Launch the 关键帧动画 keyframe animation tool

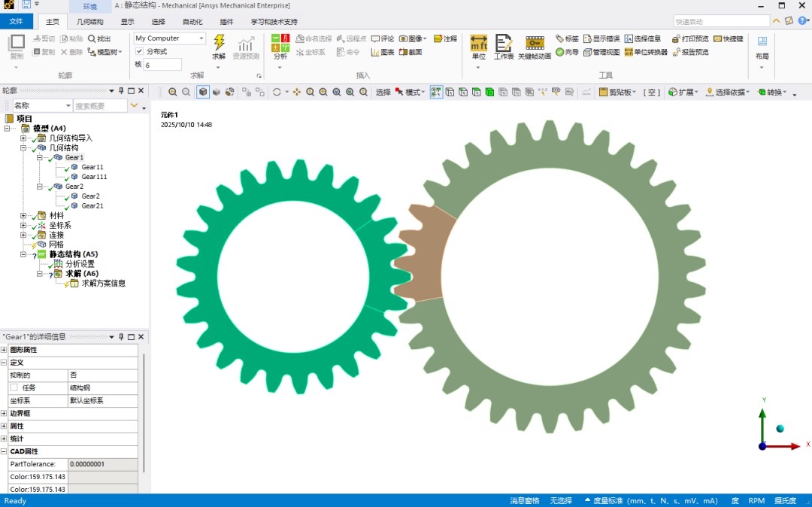point(535,45)
